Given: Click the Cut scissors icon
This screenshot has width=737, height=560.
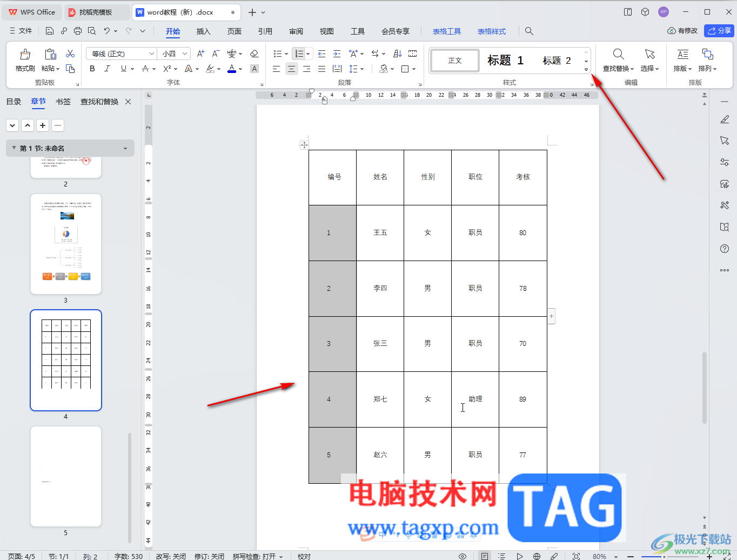Looking at the screenshot, I should 70,54.
